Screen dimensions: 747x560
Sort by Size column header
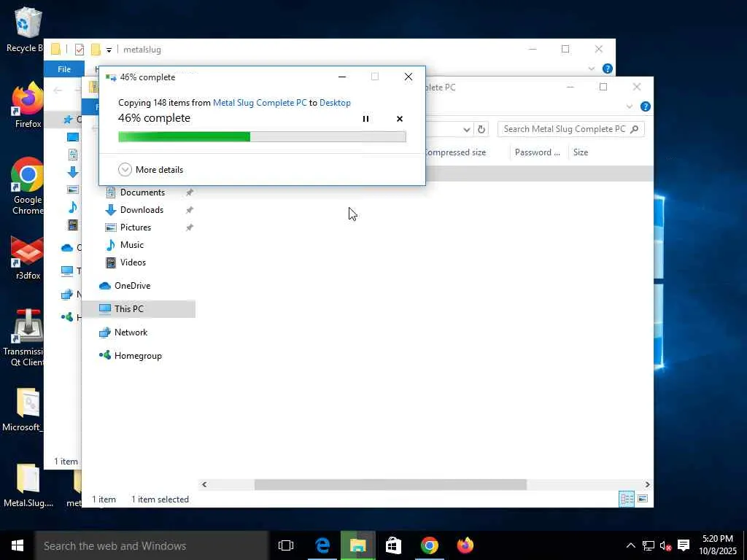coord(580,152)
